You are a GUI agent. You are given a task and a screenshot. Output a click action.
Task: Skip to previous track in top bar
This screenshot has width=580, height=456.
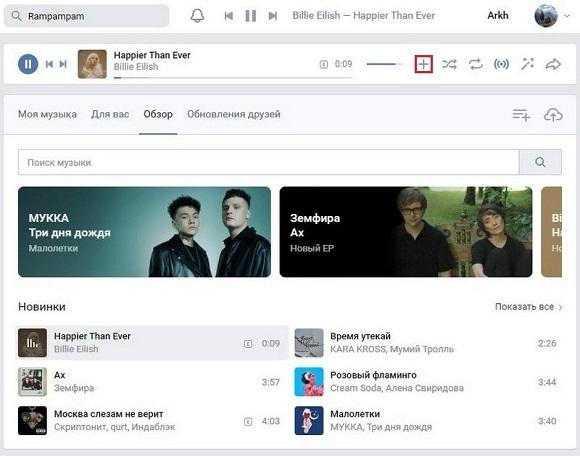pyautogui.click(x=229, y=16)
